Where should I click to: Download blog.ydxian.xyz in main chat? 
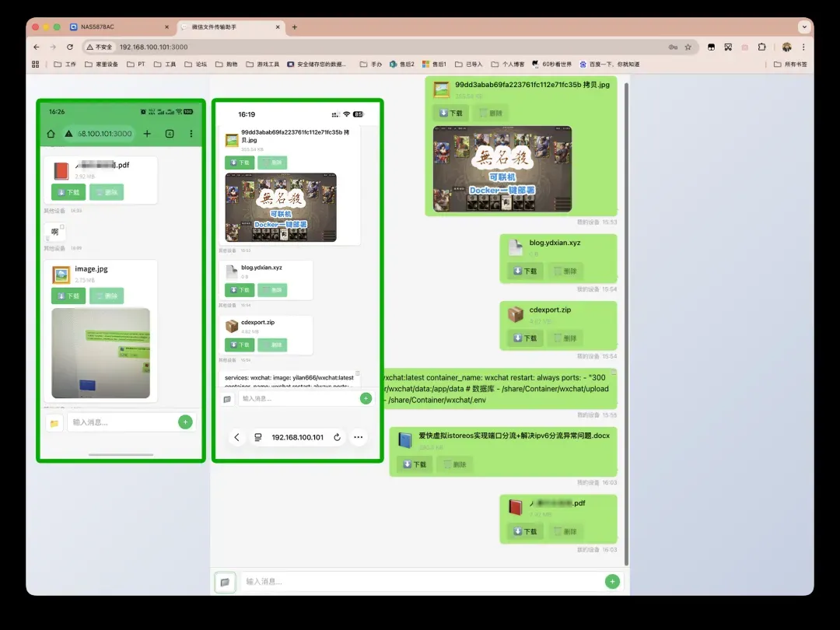click(525, 271)
